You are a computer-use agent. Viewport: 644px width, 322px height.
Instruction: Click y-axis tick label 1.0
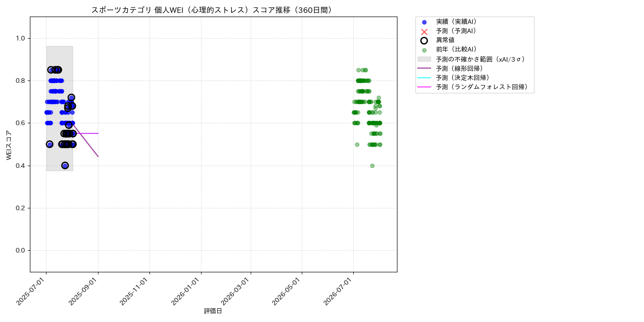21,38
